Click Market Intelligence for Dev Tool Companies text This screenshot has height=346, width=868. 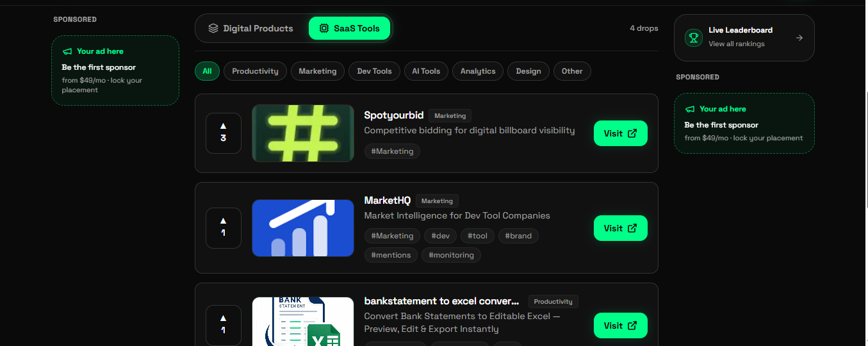point(457,216)
